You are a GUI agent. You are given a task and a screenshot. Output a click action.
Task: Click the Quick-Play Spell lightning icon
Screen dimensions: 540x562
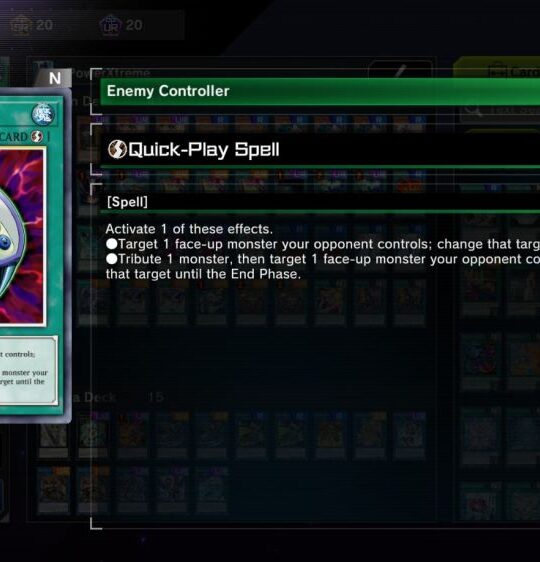(x=117, y=149)
